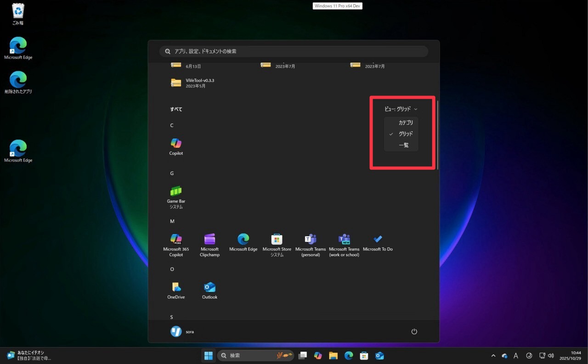The image size is (588, 364).
Task: Open the sora user account menu
Action: click(182, 331)
